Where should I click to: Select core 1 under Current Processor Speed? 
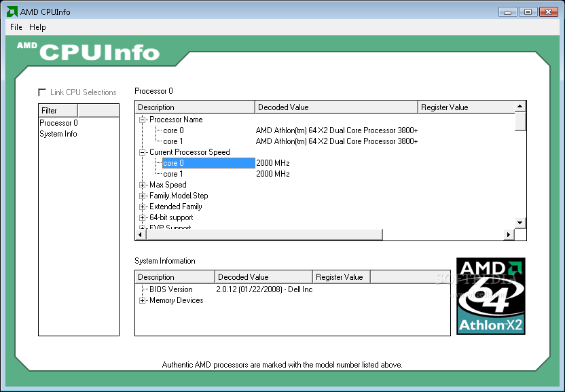pyautogui.click(x=173, y=174)
